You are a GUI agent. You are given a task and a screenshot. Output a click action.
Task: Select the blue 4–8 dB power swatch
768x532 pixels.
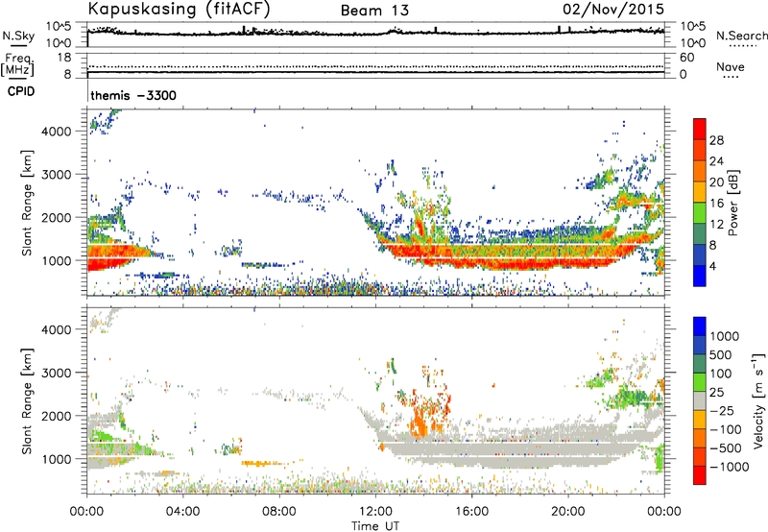pos(700,255)
